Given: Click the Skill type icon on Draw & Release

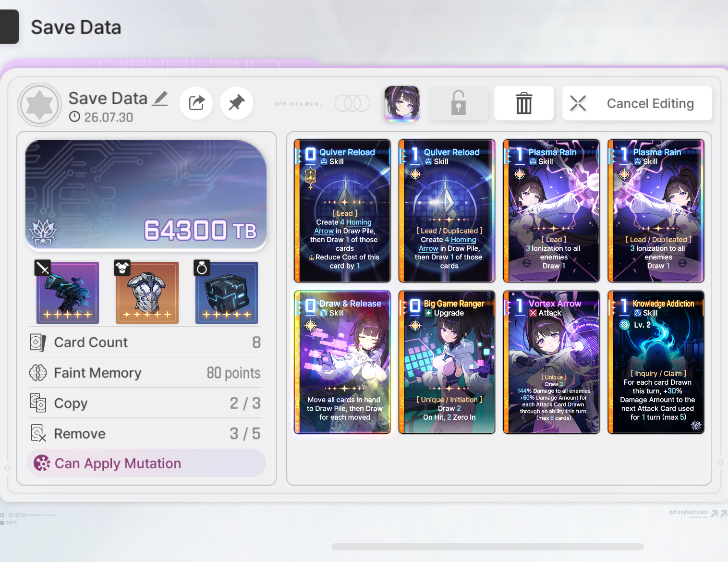Looking at the screenshot, I should 324,313.
